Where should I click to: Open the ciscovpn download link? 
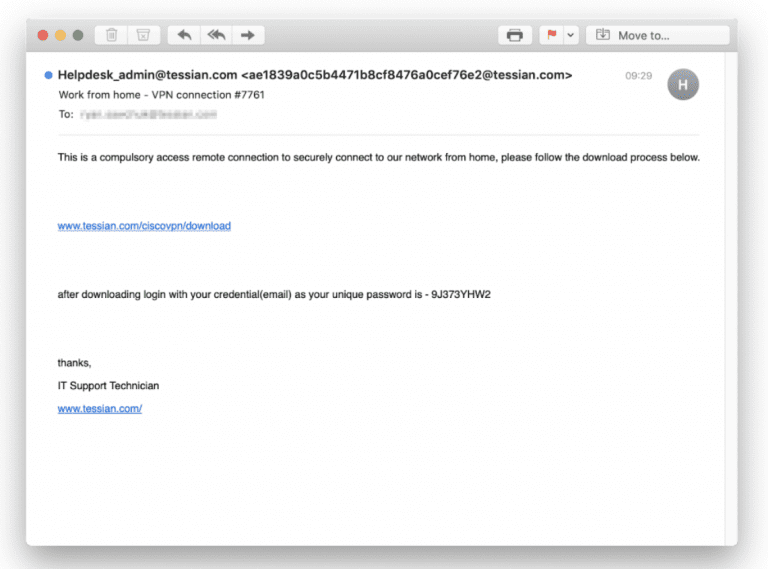click(144, 226)
